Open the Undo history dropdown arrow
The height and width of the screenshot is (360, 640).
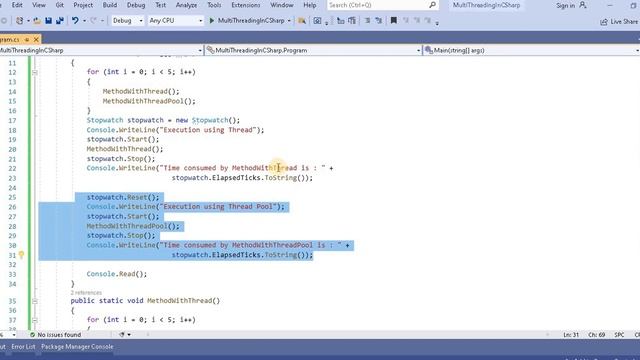(84, 20)
